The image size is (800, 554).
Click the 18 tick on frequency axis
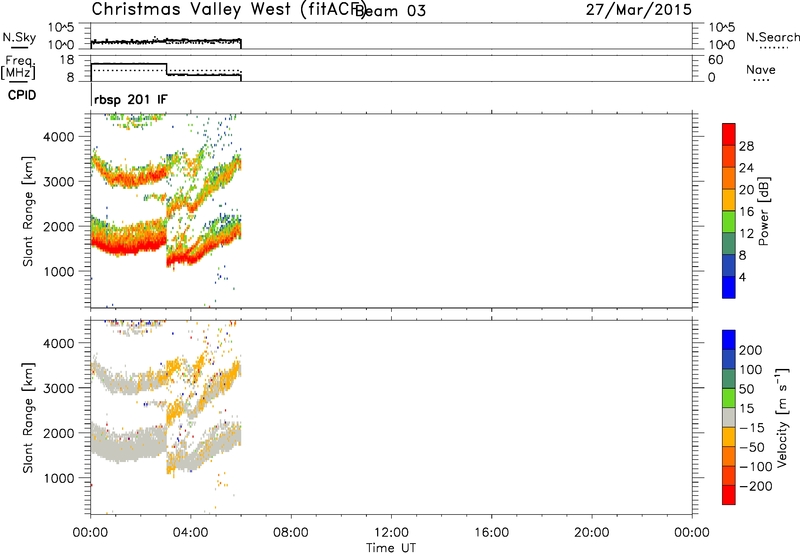(x=66, y=60)
